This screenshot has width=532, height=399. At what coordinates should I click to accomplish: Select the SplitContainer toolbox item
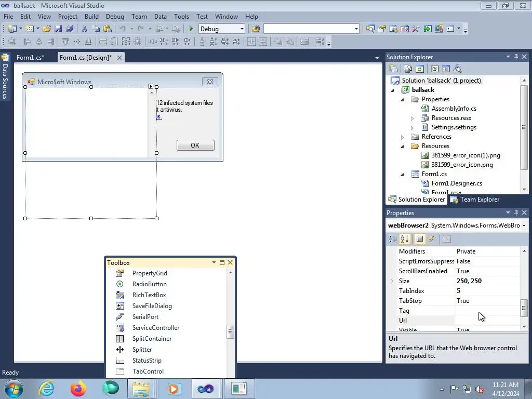coord(152,339)
